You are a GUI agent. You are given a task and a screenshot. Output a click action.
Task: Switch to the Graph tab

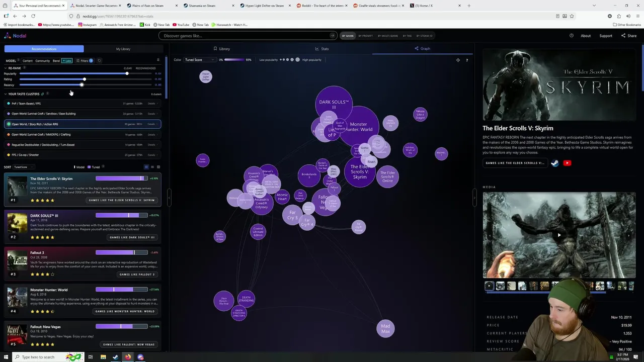[422, 49]
